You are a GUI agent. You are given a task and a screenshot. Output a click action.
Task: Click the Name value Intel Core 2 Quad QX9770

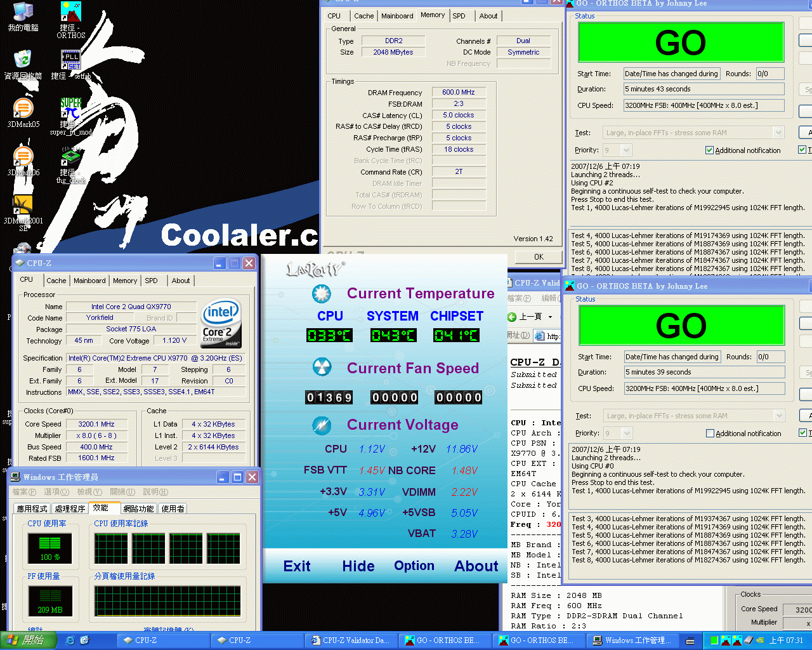(131, 307)
